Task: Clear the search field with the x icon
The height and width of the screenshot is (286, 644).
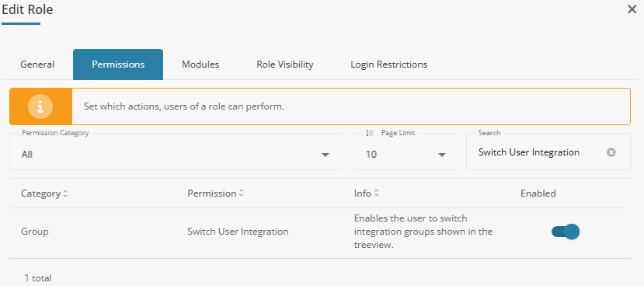Action: click(x=611, y=152)
